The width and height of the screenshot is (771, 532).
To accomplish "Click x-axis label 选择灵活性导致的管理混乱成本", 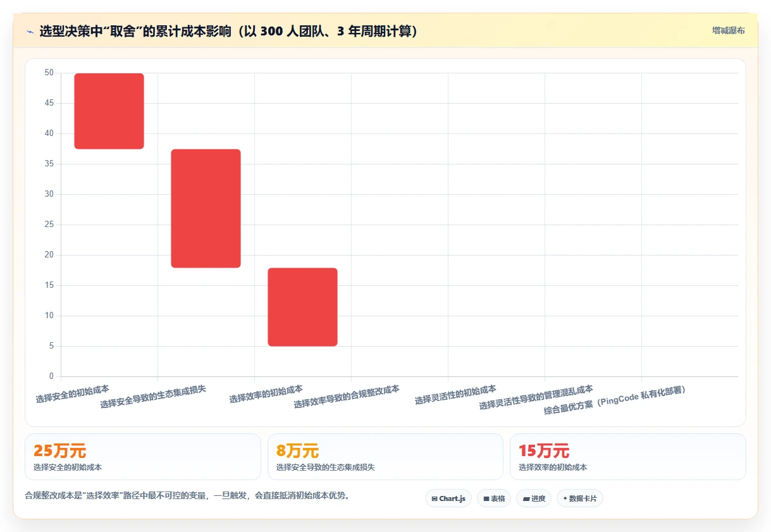I will pos(536,397).
